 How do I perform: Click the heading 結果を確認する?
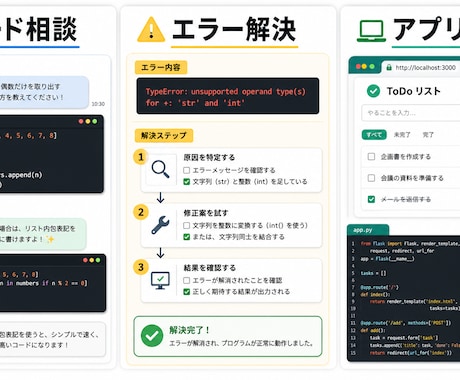click(210, 268)
